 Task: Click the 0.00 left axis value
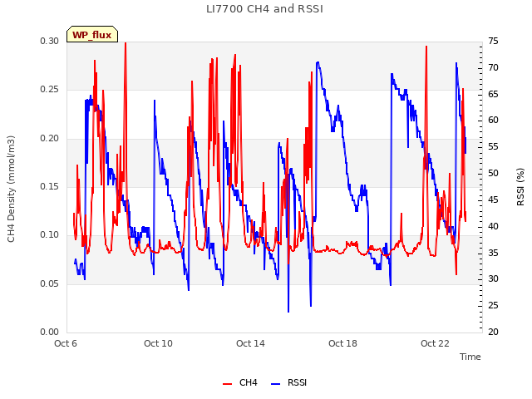coord(50,332)
